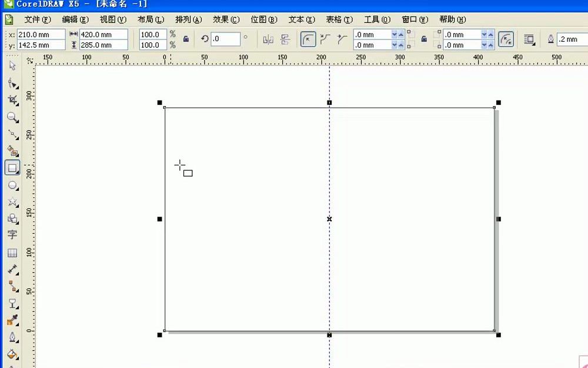Select the Crop tool
Image resolution: width=588 pixels, height=368 pixels.
click(x=12, y=100)
